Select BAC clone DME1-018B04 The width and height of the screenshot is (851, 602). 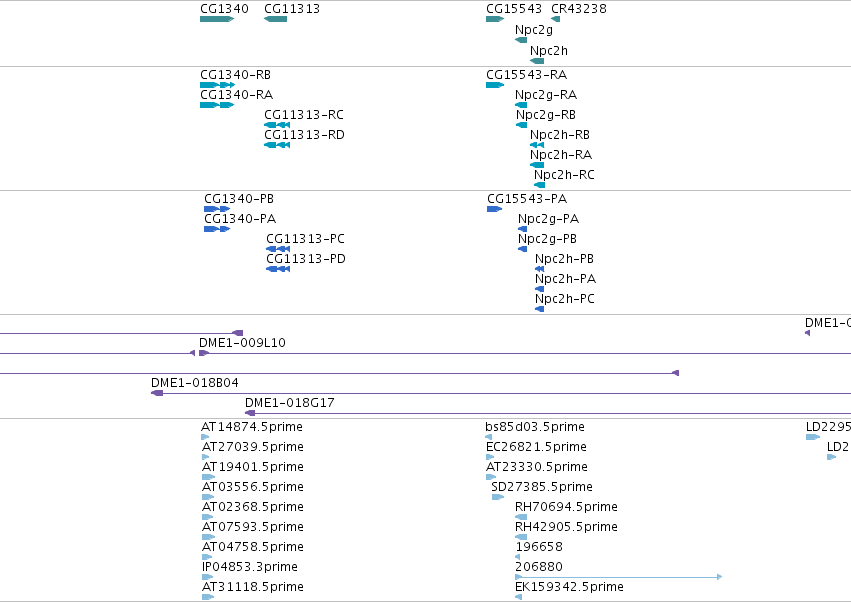500,393
